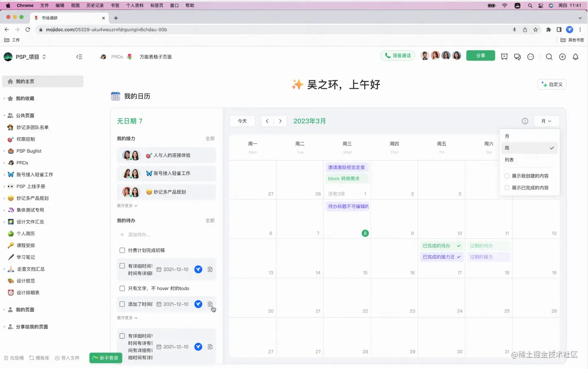This screenshot has height=369, width=588.
Task: Start 语音通话 voice call
Action: [x=397, y=56]
